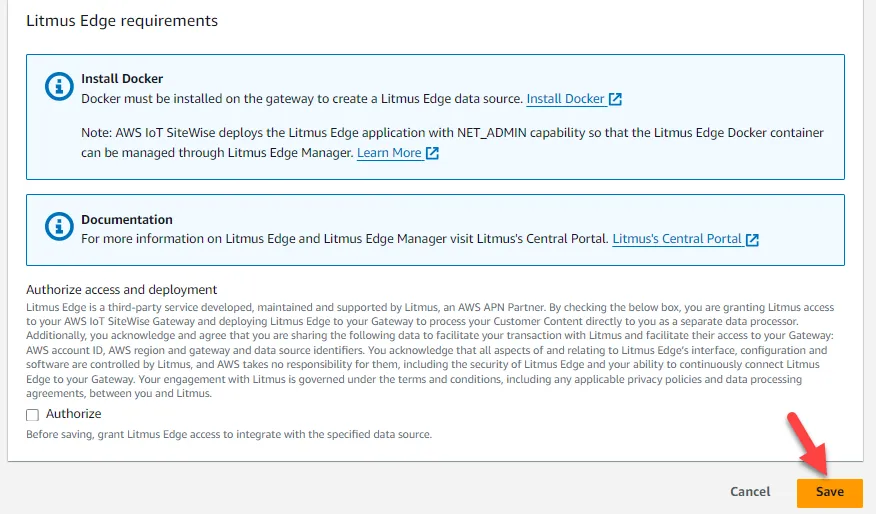876x514 pixels.
Task: Click external link icon beside Install Docker
Action: (615, 99)
